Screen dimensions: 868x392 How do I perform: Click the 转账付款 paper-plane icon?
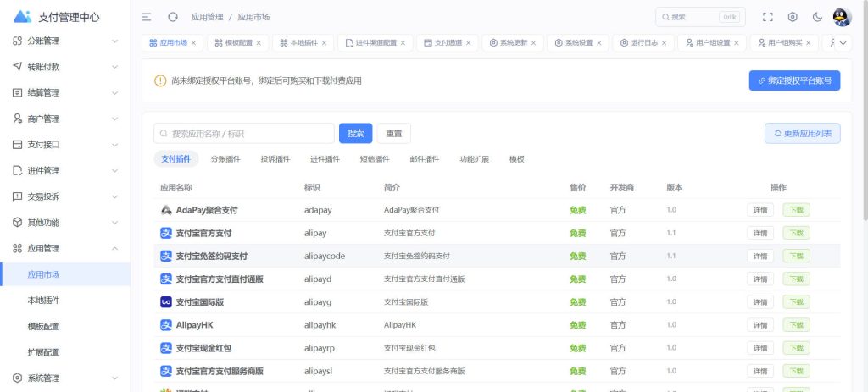pos(17,67)
